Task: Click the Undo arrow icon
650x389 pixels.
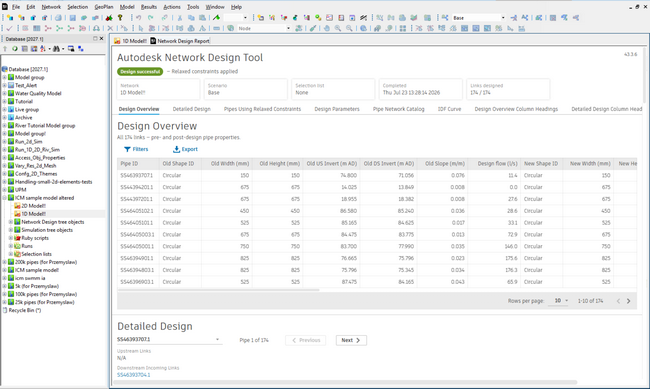Action: 138,18
